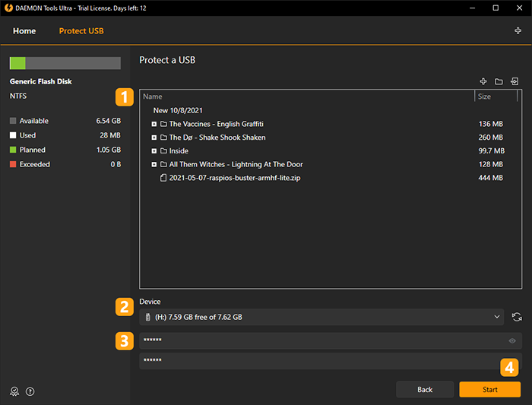Image resolution: width=532 pixels, height=405 pixels.
Task: Open the help question mark icon
Action: point(30,391)
